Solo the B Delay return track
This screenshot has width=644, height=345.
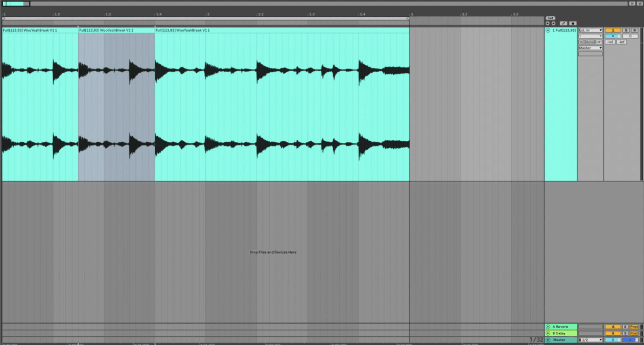pos(625,333)
